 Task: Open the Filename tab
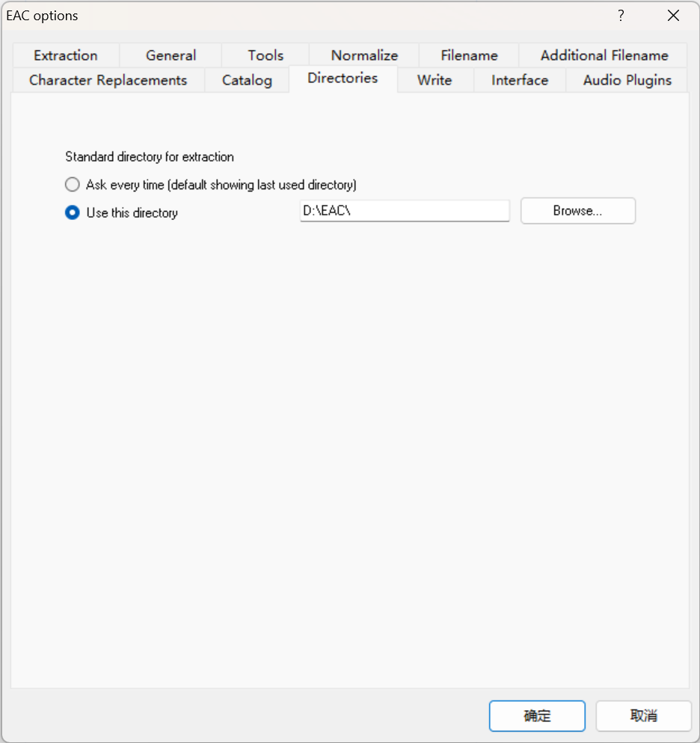(469, 55)
